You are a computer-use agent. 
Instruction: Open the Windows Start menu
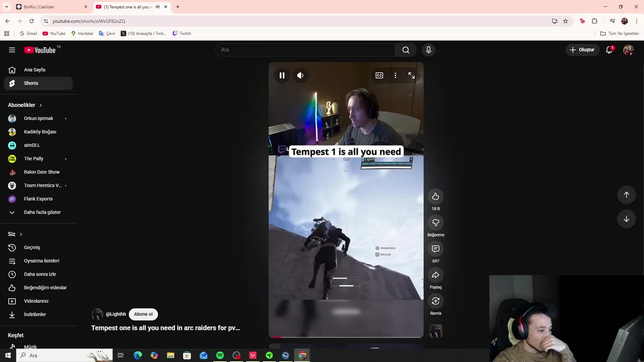pos(8,355)
